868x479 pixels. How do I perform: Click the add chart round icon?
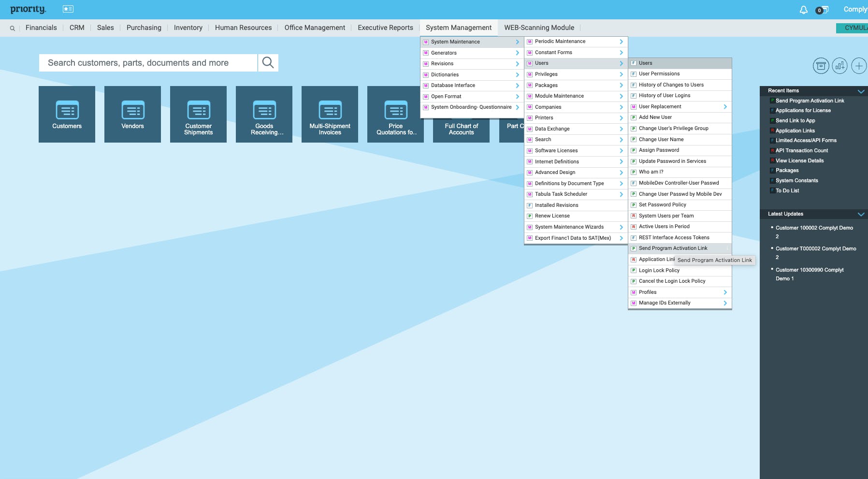[840, 66]
